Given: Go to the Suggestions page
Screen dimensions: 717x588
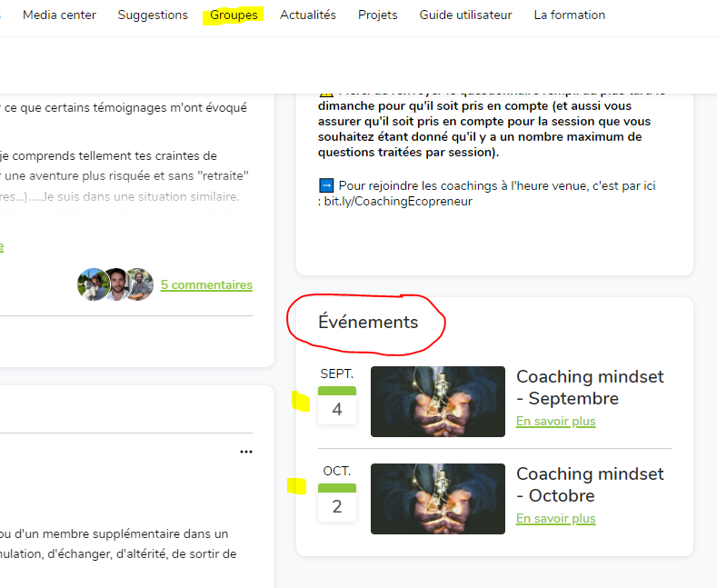Looking at the screenshot, I should [153, 15].
